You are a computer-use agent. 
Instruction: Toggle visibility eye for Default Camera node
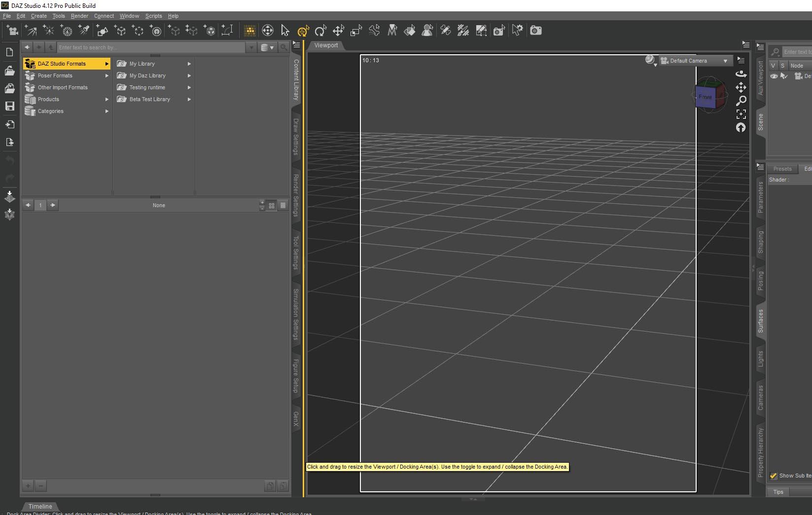[774, 76]
